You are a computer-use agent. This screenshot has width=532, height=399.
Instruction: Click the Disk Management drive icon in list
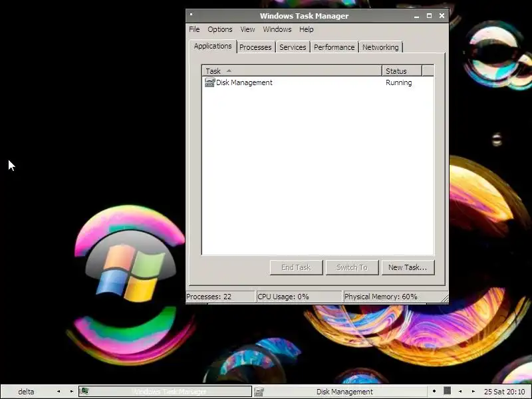[x=209, y=82]
